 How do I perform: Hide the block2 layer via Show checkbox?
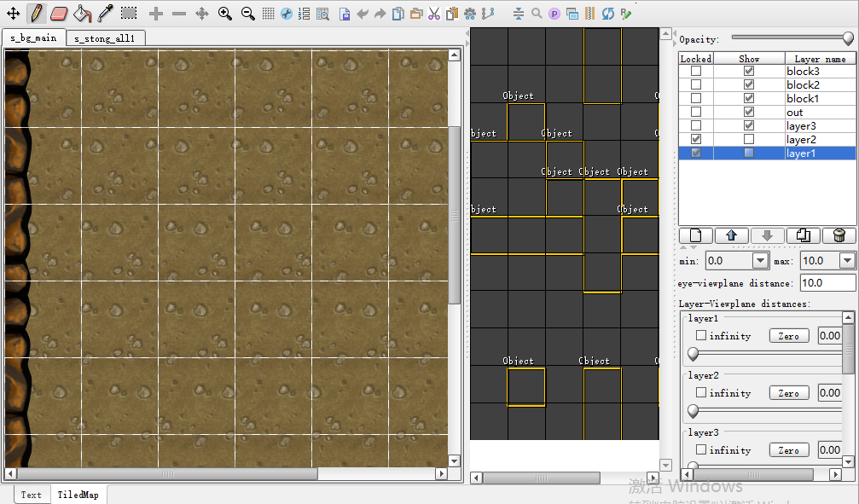pyautogui.click(x=749, y=85)
